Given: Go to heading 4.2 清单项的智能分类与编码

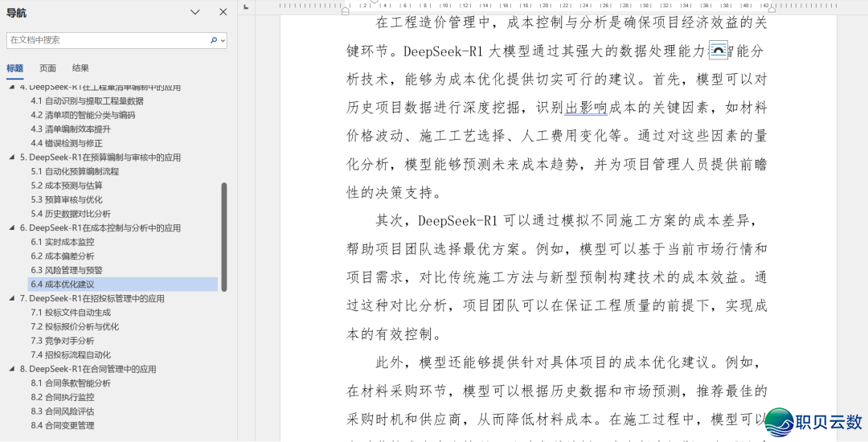Looking at the screenshot, I should (x=83, y=115).
